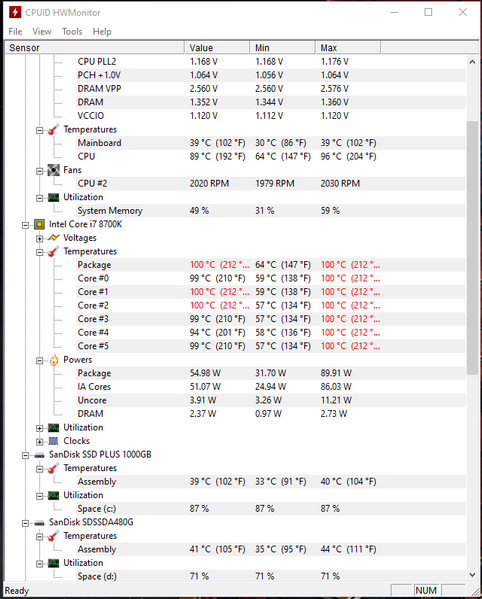
Task: Click the flame icon beside Powers
Action: click(x=54, y=360)
